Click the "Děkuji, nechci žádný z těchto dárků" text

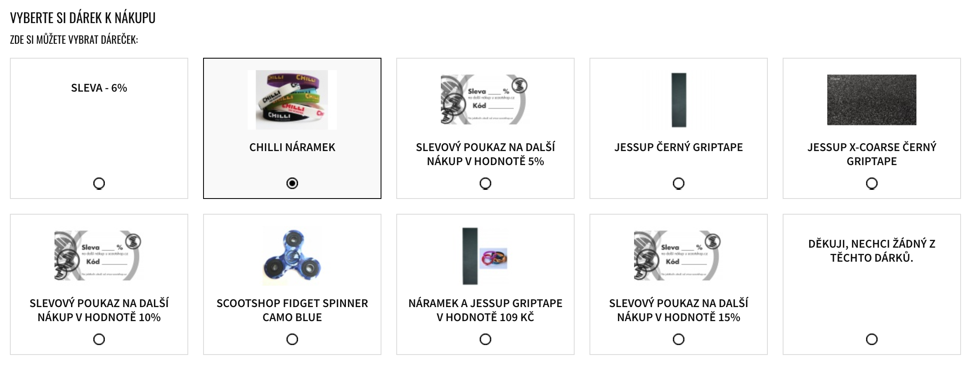tap(872, 251)
